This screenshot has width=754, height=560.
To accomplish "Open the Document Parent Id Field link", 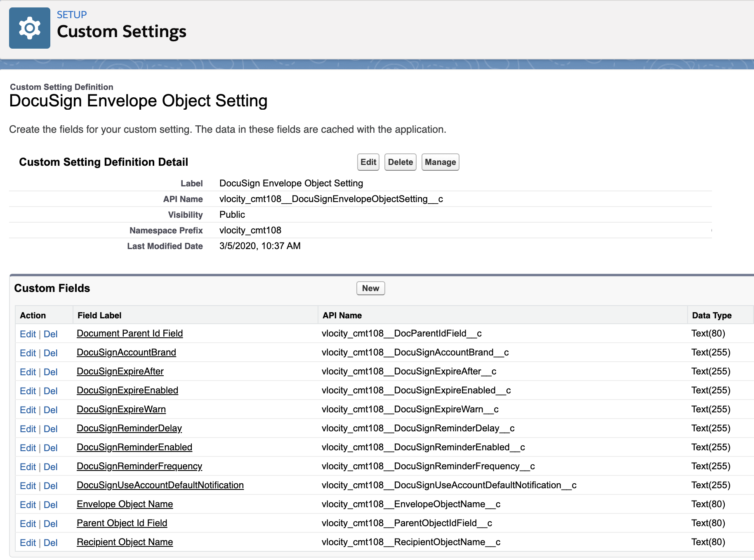I will pos(130,333).
